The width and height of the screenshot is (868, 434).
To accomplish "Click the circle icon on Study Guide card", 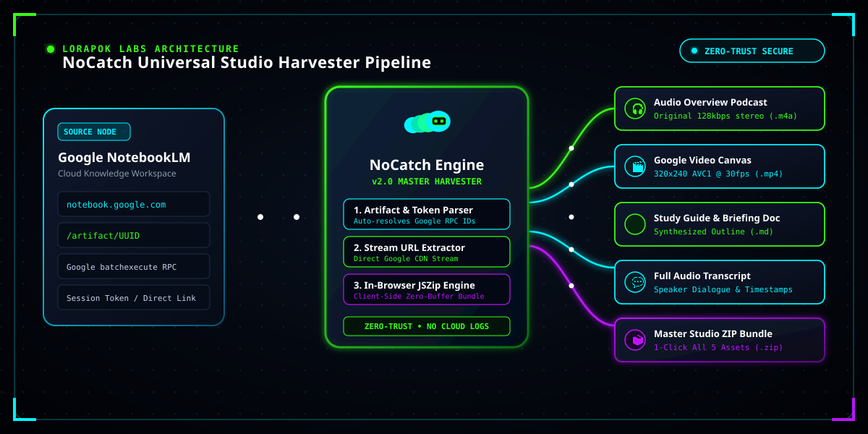I will 635,224.
